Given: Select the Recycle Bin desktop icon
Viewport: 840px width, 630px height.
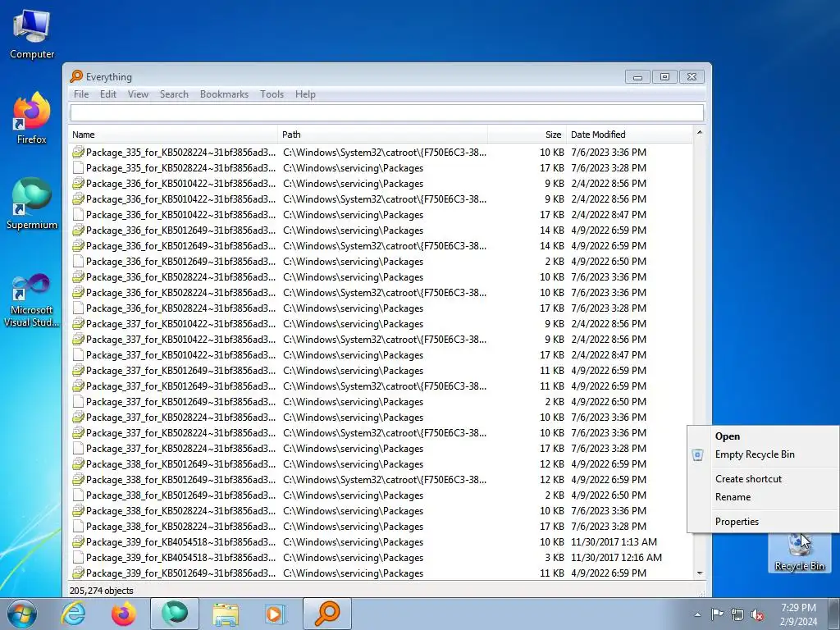Looking at the screenshot, I should (799, 553).
